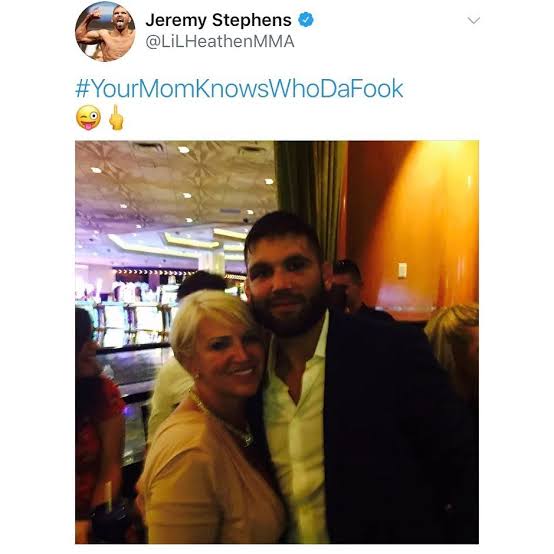554x554 pixels.
Task: Click the winking tongue-out emoji
Action: 88,118
